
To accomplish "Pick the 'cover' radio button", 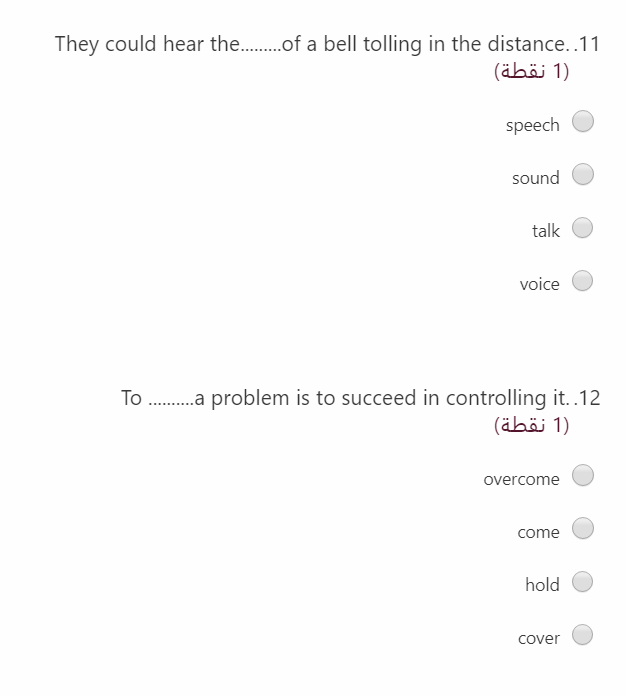I will coord(582,634).
